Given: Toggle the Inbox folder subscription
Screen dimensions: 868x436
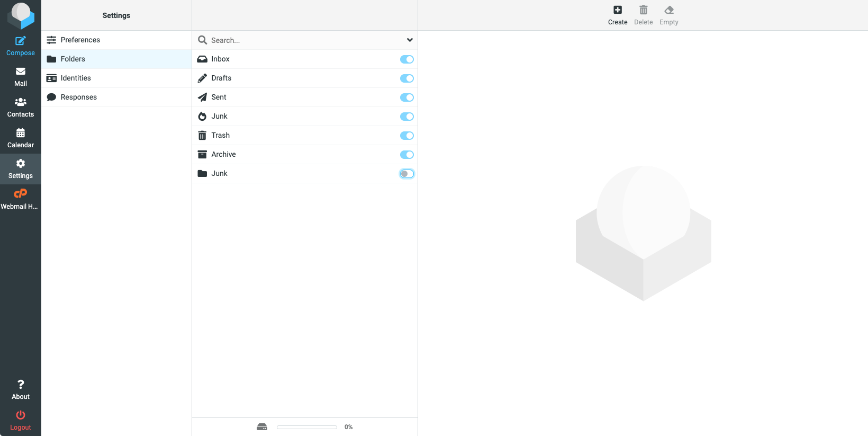Looking at the screenshot, I should coord(407,59).
